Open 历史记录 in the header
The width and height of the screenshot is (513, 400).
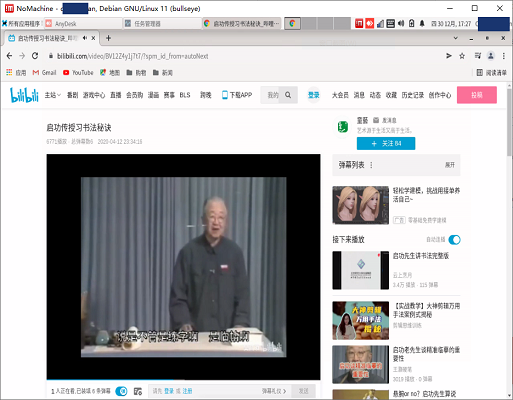click(413, 95)
